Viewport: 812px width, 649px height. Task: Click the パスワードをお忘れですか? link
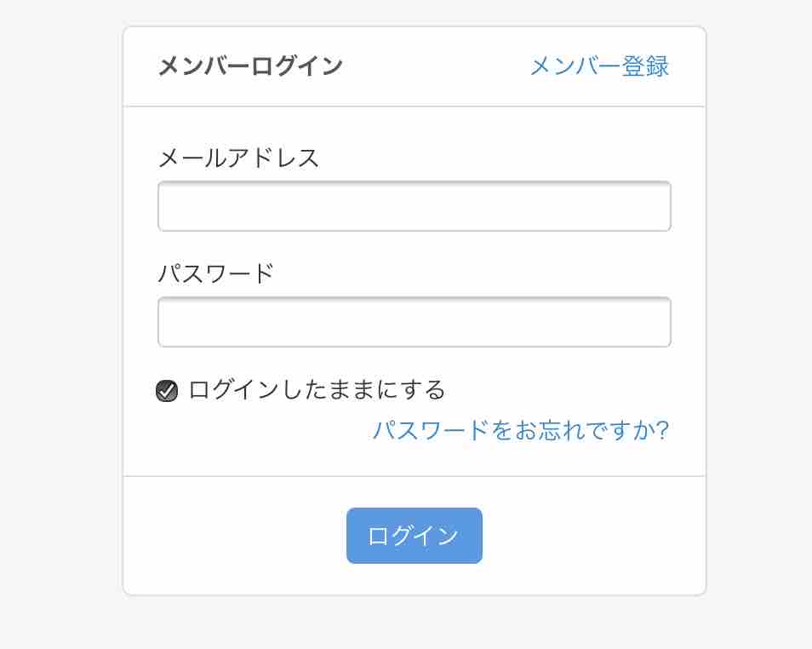point(520,430)
